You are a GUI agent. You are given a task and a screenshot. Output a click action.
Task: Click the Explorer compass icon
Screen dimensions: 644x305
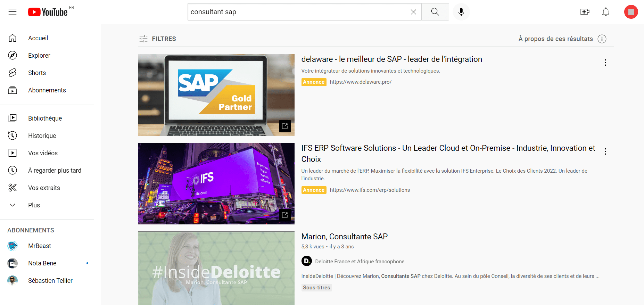point(13,55)
